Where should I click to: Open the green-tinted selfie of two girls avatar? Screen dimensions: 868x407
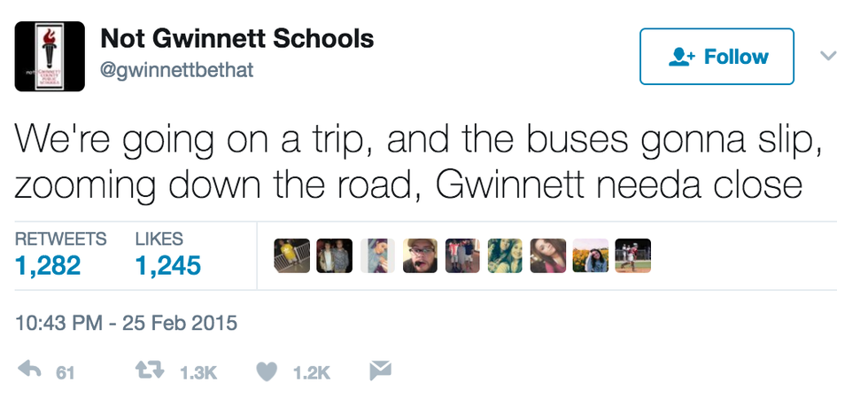505,255
